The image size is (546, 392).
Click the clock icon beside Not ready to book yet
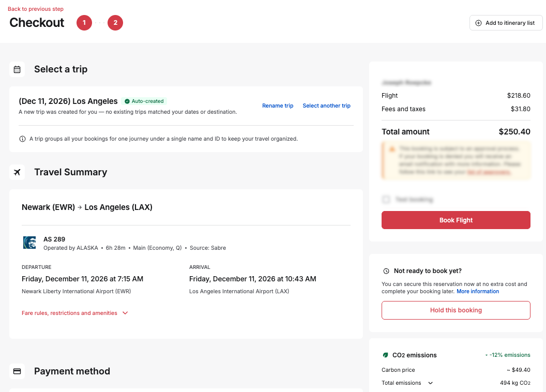click(386, 271)
